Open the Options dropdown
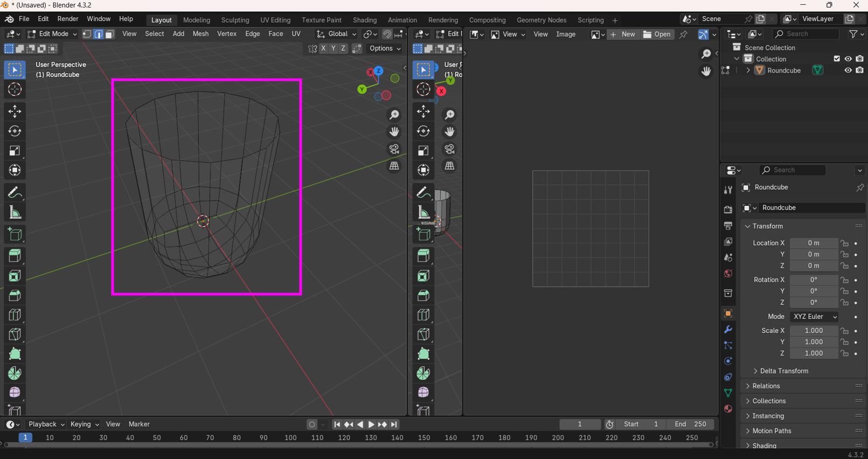Image resolution: width=868 pixels, height=459 pixels. pyautogui.click(x=385, y=48)
